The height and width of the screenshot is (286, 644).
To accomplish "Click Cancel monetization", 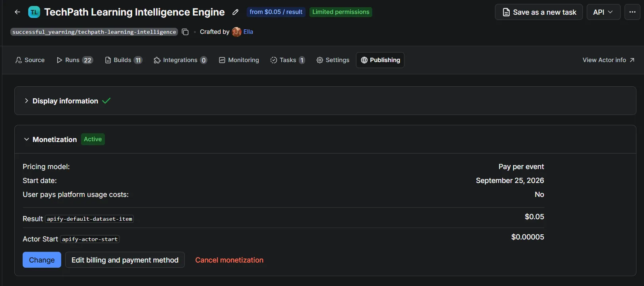I will [229, 260].
